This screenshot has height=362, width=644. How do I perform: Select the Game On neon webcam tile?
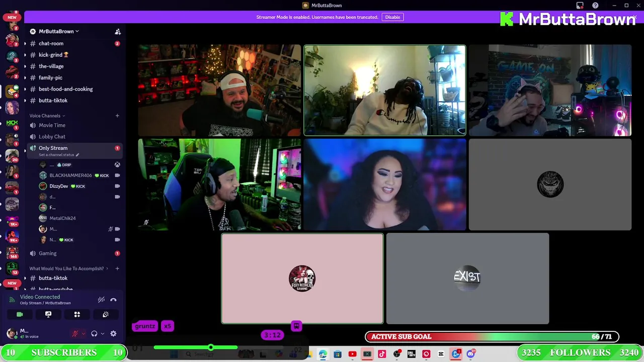tap(550, 90)
